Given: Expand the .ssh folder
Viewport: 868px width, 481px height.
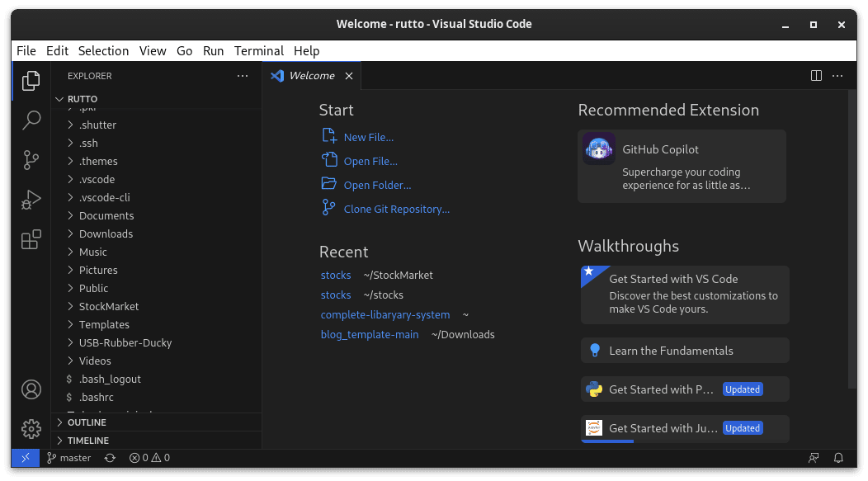Looking at the screenshot, I should pos(156,144).
